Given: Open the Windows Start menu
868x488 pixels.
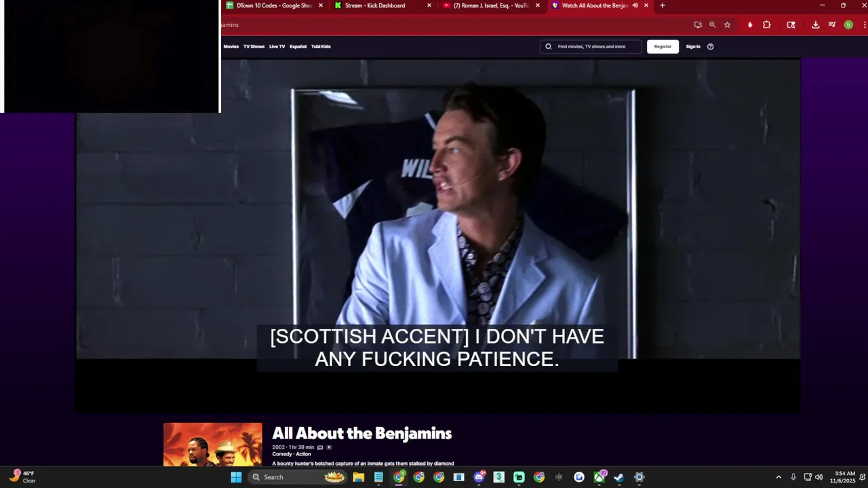Looking at the screenshot, I should coord(236,477).
